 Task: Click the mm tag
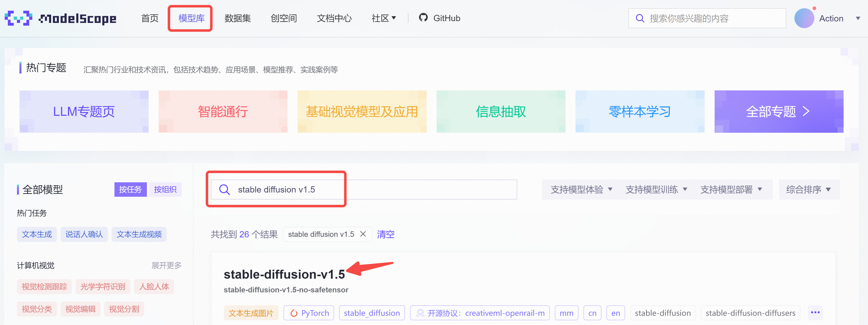tap(567, 313)
